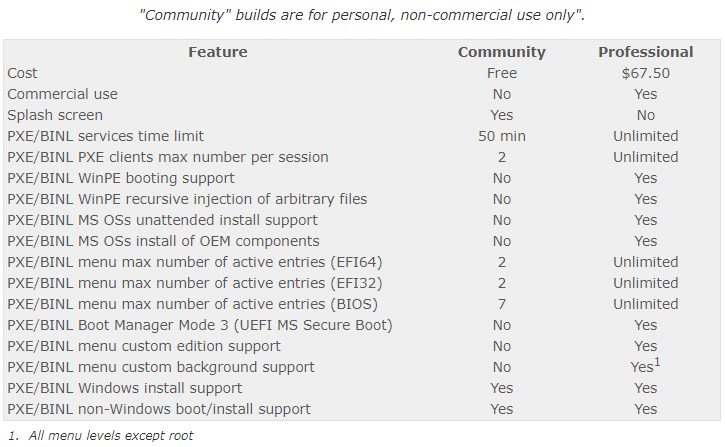Select the Commercial use row label
Viewport: 725px width, 447px height.
point(62,94)
